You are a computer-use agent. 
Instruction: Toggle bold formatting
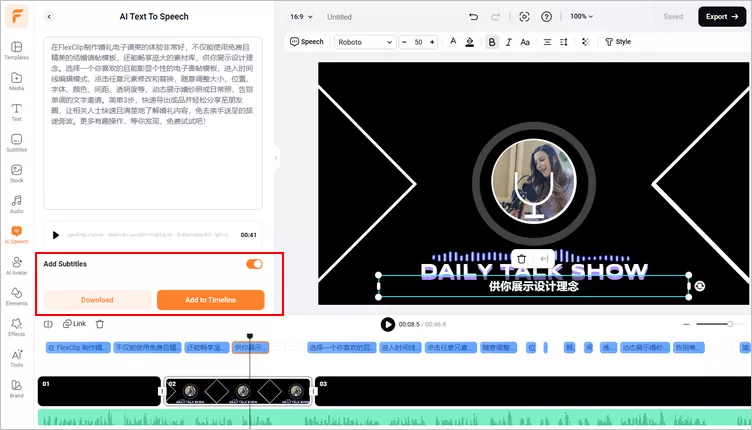(492, 42)
